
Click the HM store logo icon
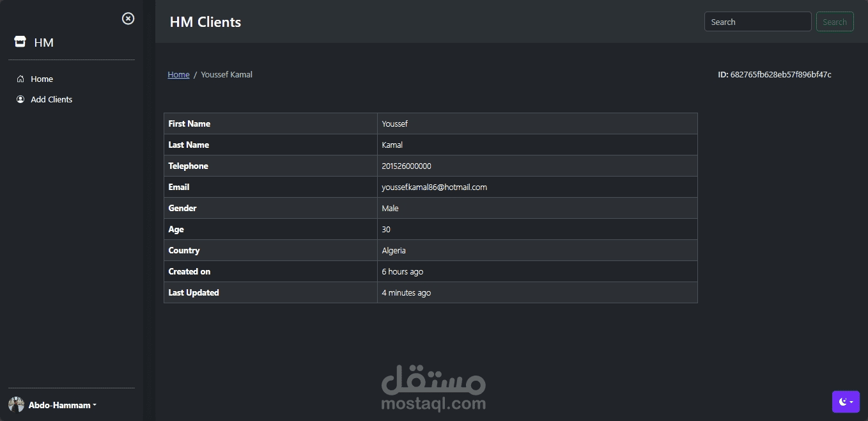(20, 42)
